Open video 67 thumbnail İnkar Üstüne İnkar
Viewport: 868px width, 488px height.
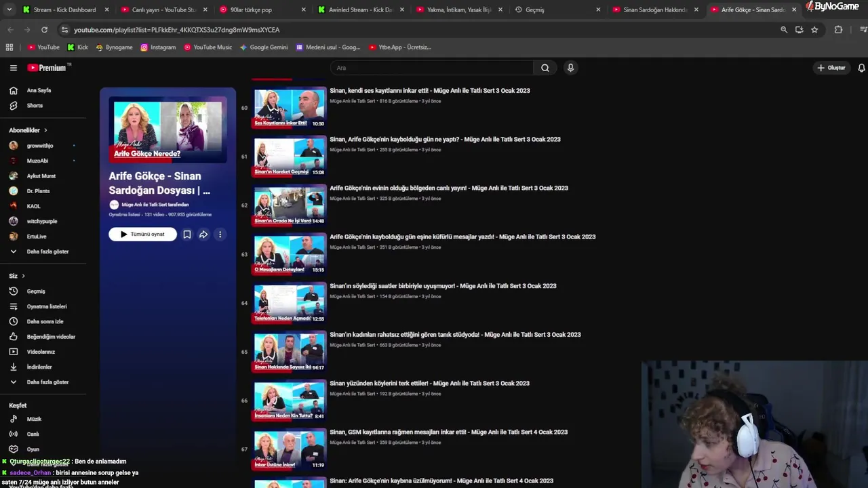pos(290,449)
